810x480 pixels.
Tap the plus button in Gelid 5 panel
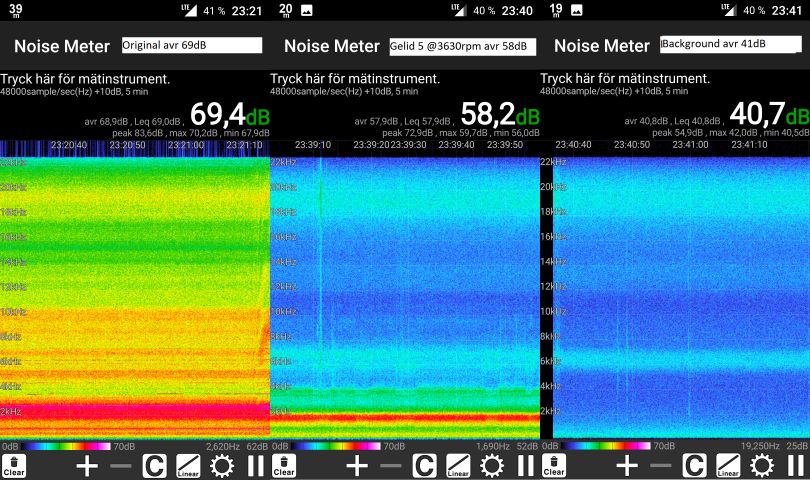tap(357, 466)
